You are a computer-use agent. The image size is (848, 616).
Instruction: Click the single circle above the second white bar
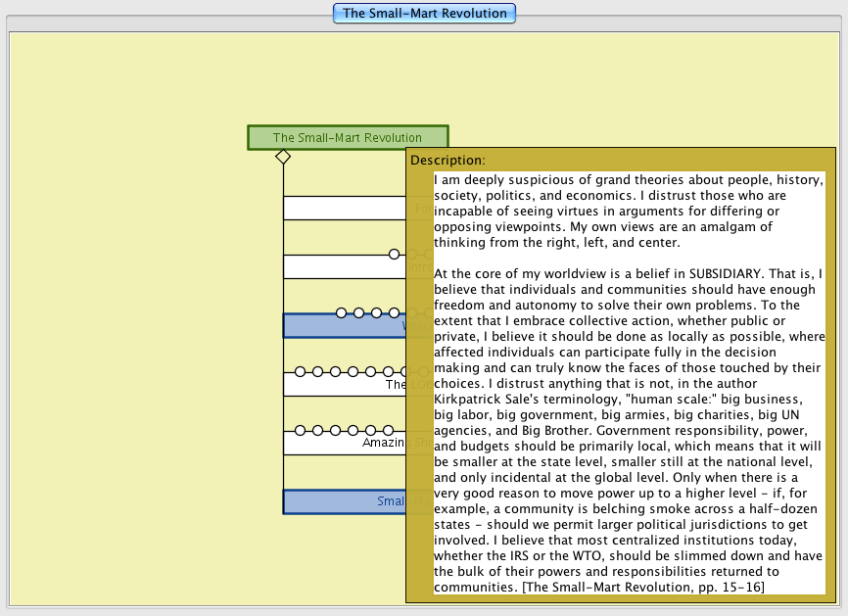(x=395, y=254)
